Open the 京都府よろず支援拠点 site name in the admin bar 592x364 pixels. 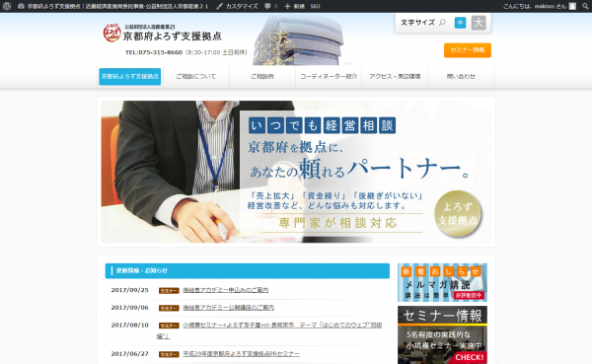point(113,6)
